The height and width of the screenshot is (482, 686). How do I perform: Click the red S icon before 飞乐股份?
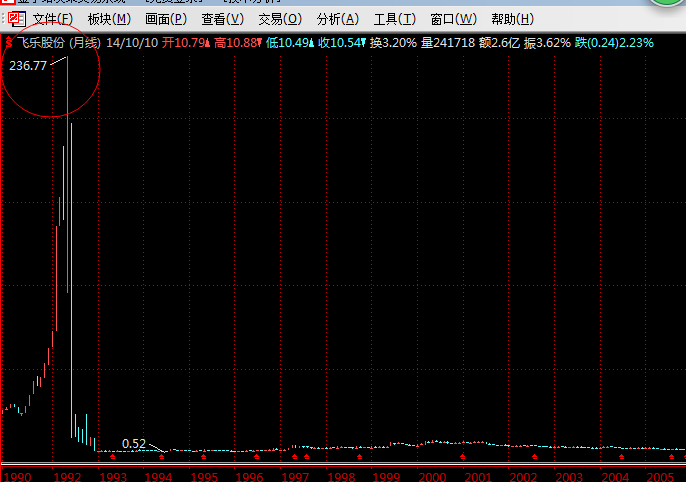click(9, 43)
